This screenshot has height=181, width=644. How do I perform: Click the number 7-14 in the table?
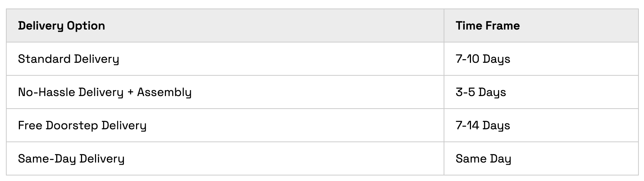point(467,126)
